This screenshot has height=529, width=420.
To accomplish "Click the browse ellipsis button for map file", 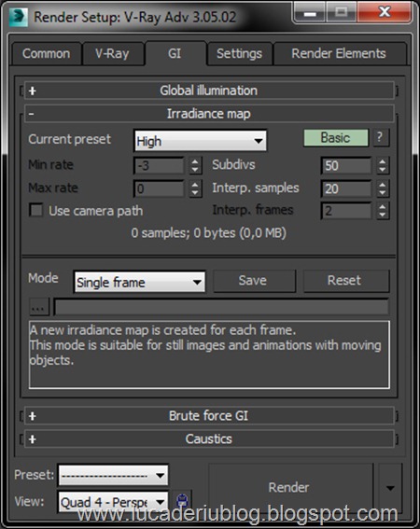I will tap(38, 307).
